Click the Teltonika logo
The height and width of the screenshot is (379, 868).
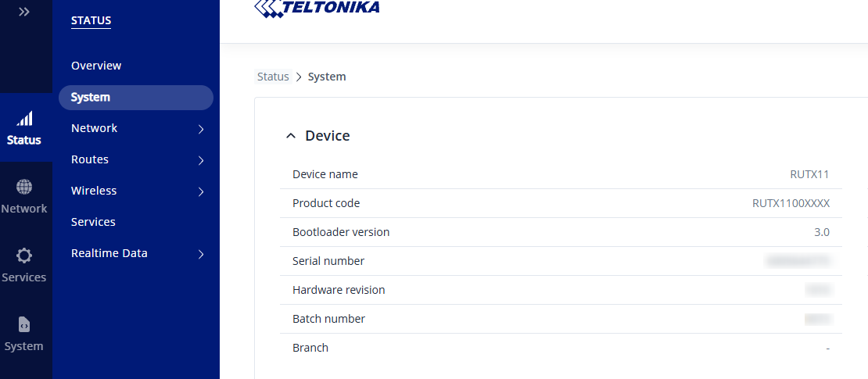click(x=317, y=8)
